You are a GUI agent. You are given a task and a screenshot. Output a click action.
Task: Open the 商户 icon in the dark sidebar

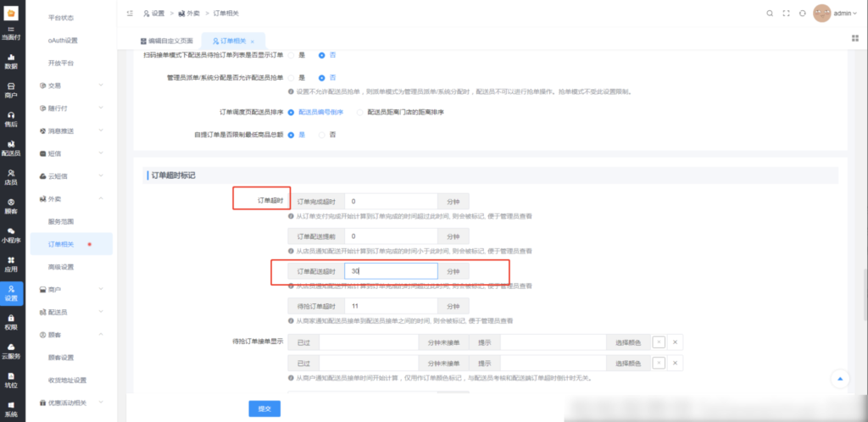tap(11, 91)
